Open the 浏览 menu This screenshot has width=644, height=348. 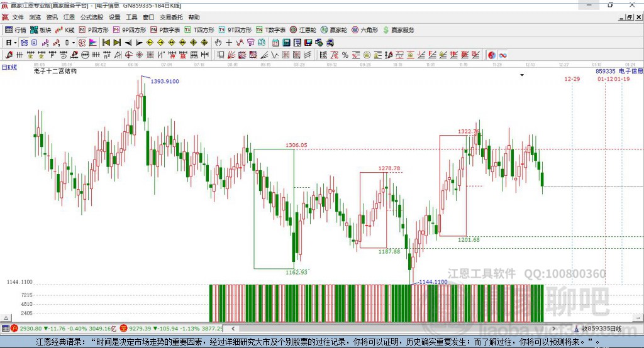[35, 17]
